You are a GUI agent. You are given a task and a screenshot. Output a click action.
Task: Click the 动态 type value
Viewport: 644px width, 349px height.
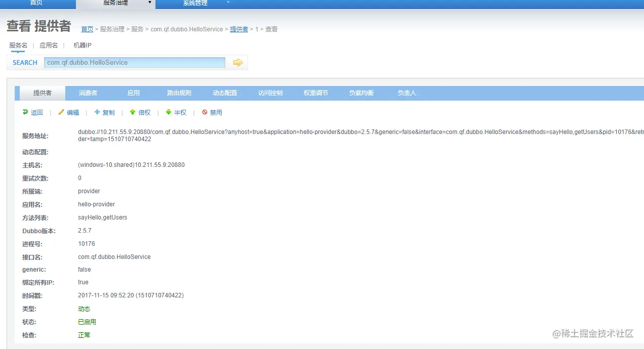(x=84, y=309)
